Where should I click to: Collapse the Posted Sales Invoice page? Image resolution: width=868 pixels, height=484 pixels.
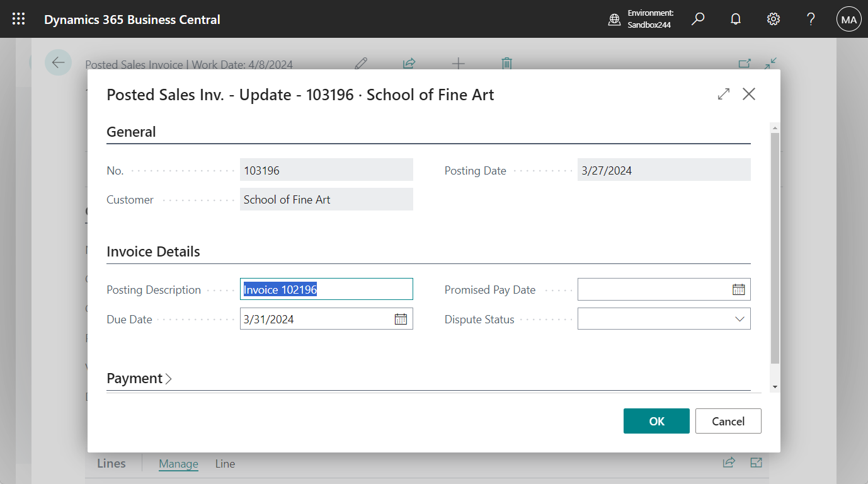[x=770, y=64]
